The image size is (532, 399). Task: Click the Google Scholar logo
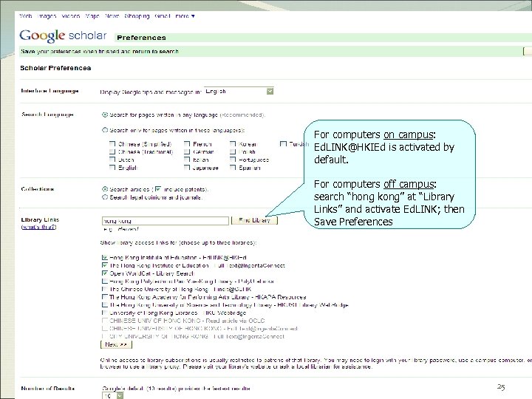(x=63, y=35)
